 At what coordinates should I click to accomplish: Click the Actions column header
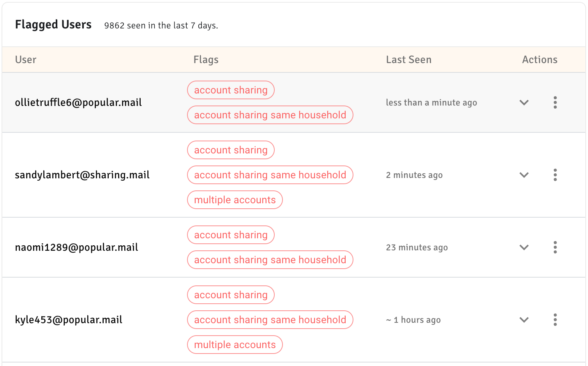pos(540,60)
